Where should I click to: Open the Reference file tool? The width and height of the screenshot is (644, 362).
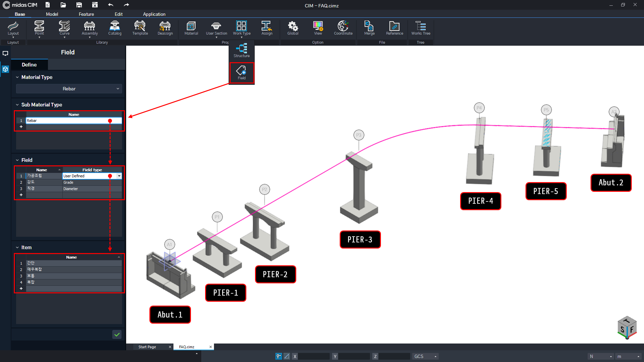coord(394,28)
